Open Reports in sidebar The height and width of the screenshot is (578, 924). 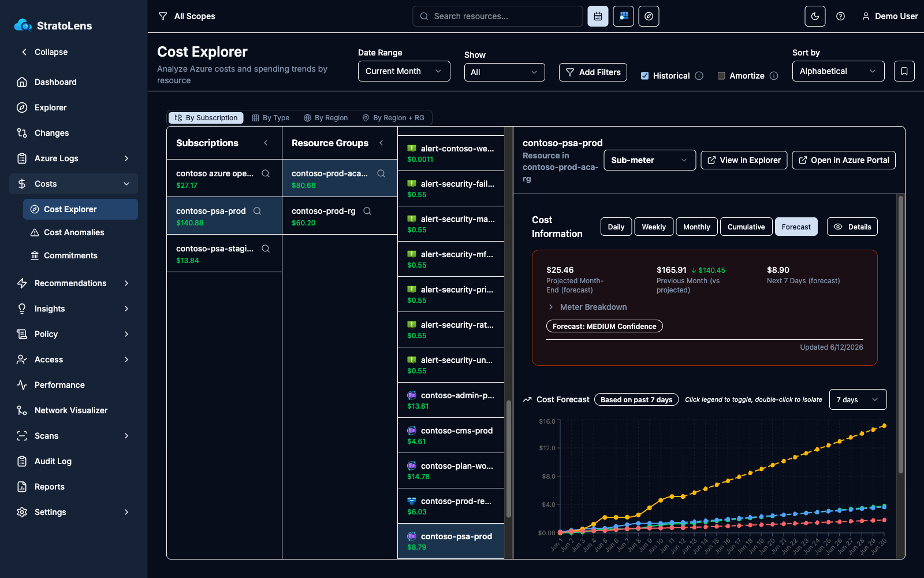click(73, 487)
